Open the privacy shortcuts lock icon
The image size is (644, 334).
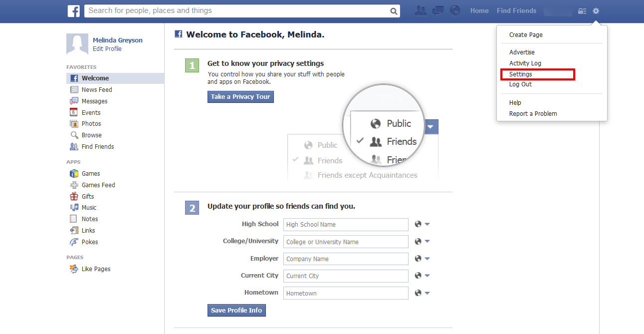tap(582, 11)
